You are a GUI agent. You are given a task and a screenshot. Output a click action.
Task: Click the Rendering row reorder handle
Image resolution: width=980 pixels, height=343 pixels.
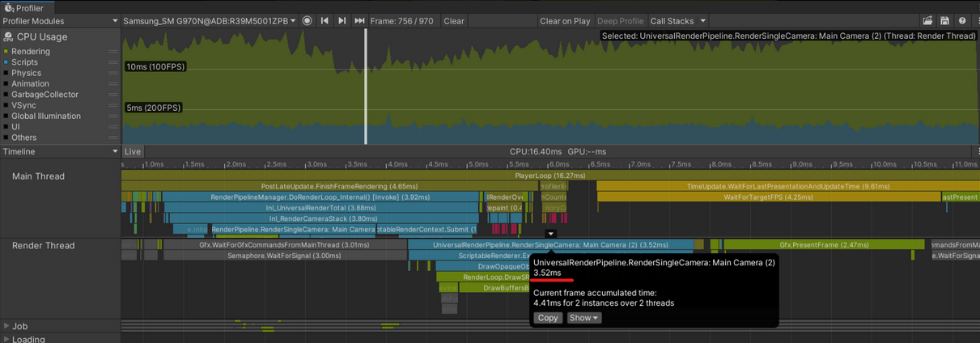click(112, 52)
